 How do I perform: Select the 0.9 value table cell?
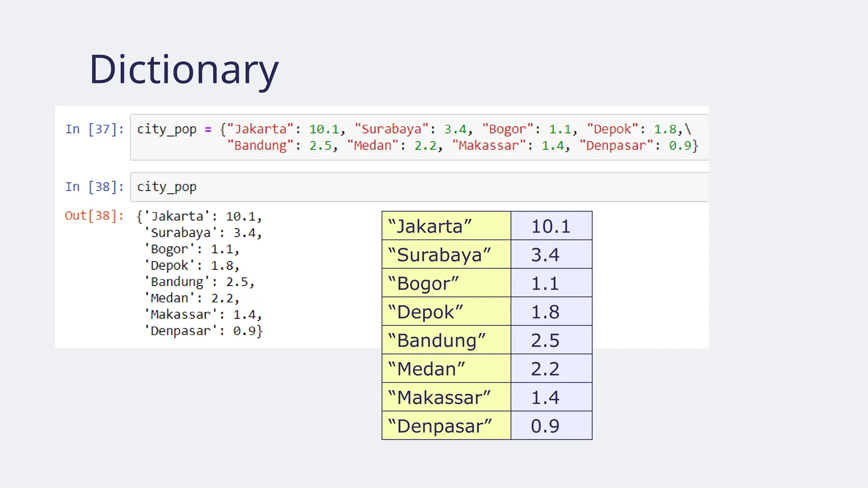point(551,425)
